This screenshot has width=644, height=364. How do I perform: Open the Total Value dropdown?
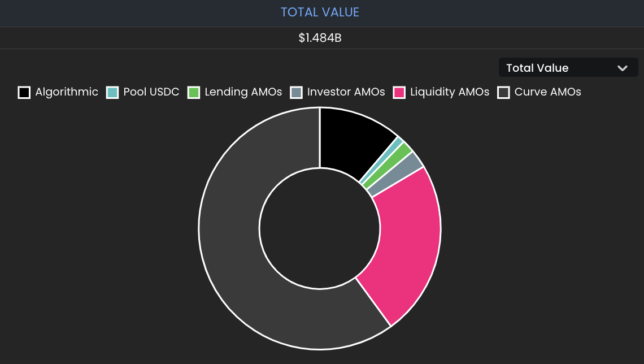568,67
